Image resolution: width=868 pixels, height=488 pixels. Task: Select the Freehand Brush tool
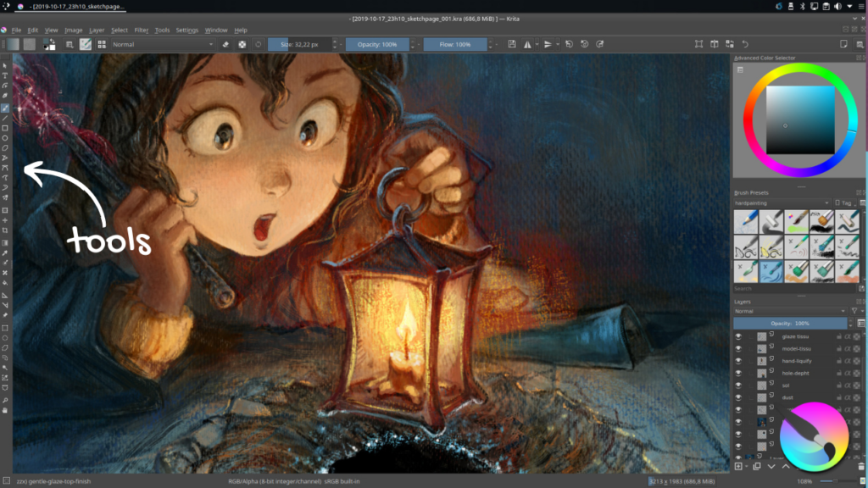pyautogui.click(x=5, y=108)
